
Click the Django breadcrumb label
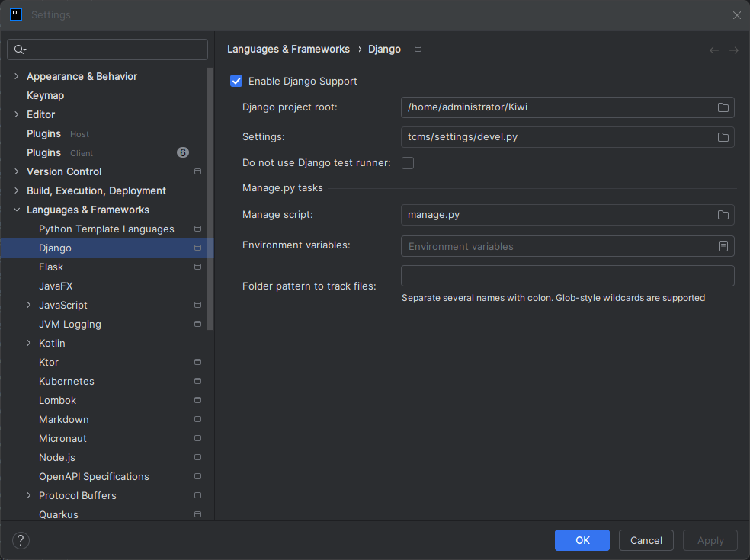click(384, 49)
